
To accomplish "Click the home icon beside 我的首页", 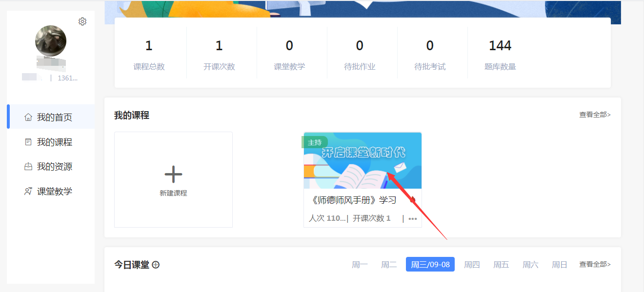I will [28, 117].
